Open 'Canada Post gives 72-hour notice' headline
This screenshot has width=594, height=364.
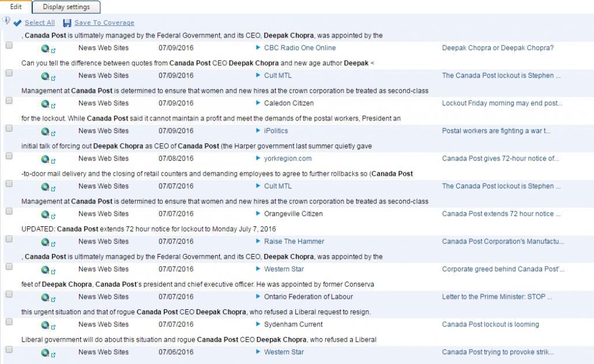pos(500,158)
